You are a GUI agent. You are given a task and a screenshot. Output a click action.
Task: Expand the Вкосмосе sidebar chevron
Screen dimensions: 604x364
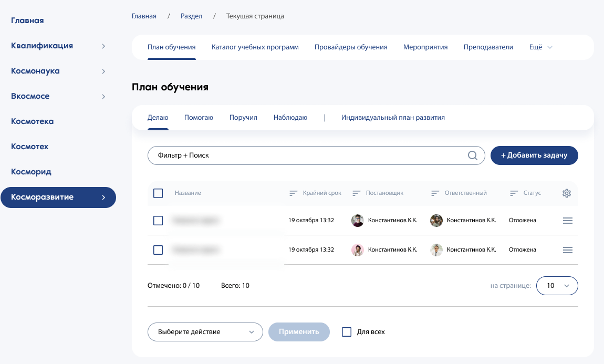pos(103,96)
